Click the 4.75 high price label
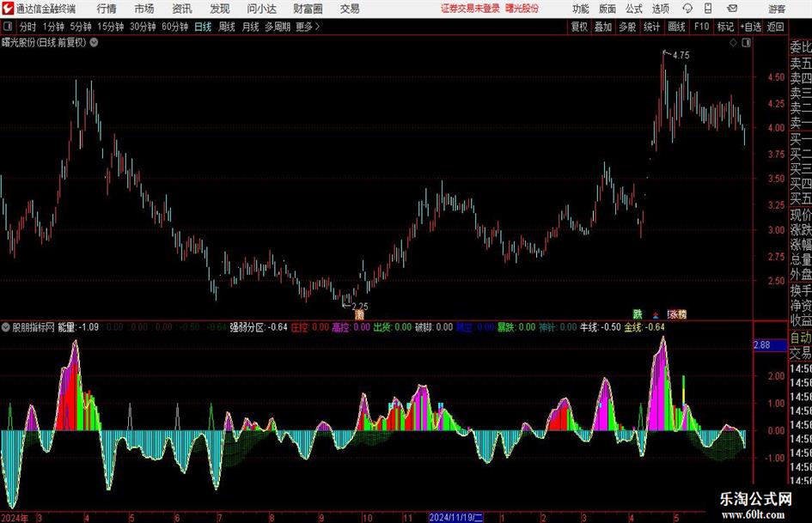Viewport: 812px width, 523px height. click(x=681, y=56)
